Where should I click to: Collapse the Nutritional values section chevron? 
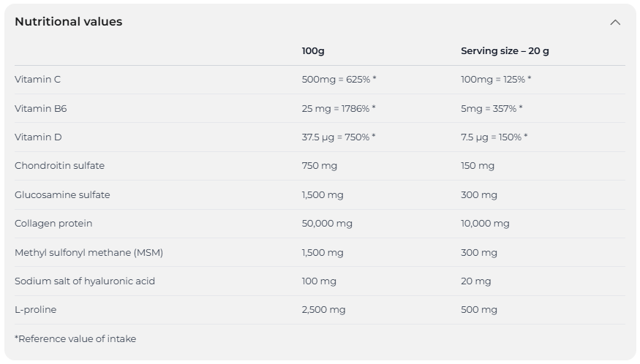point(615,22)
